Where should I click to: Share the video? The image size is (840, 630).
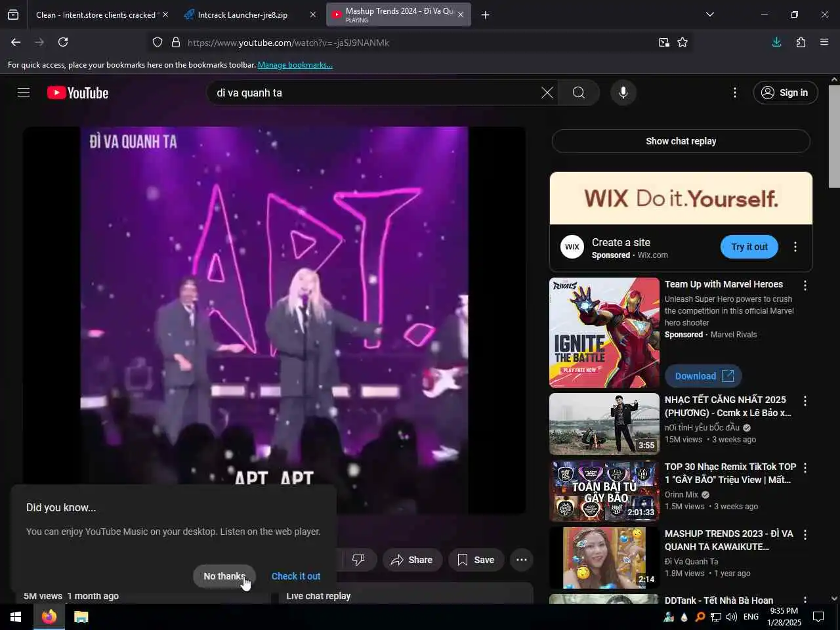(412, 560)
